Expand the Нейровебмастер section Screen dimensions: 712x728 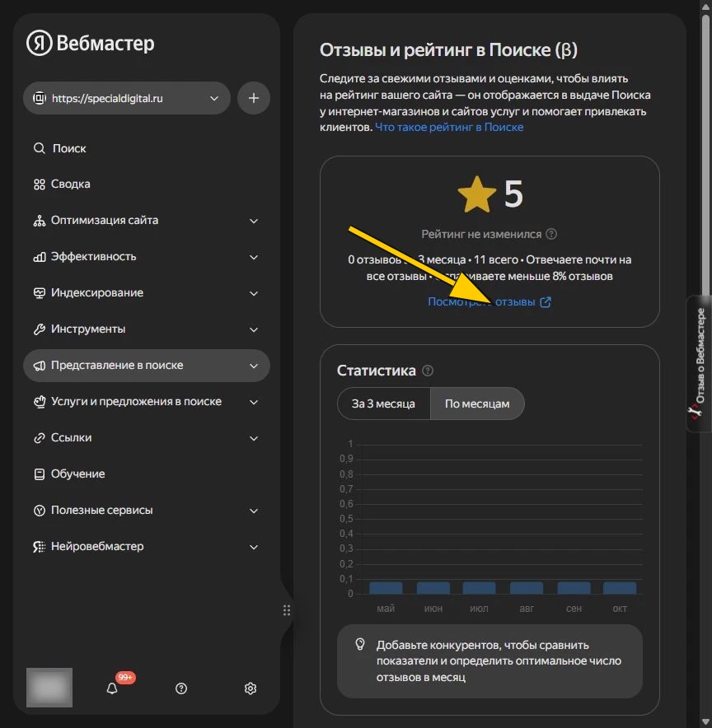254,547
